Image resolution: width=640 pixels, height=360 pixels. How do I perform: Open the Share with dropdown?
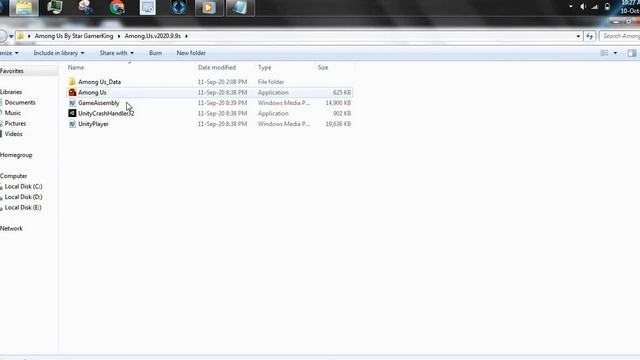click(x=116, y=53)
